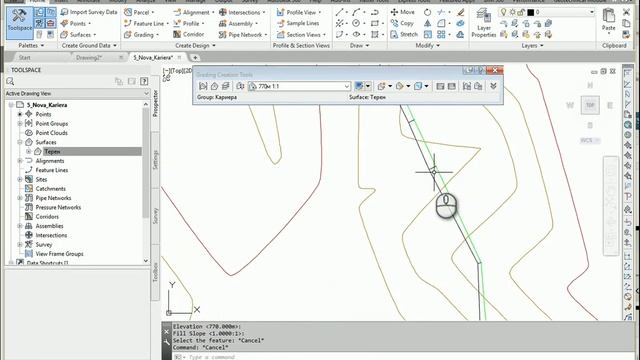This screenshot has height=360, width=640.
Task: Select the Stretch tool
Action: tap(404, 35)
